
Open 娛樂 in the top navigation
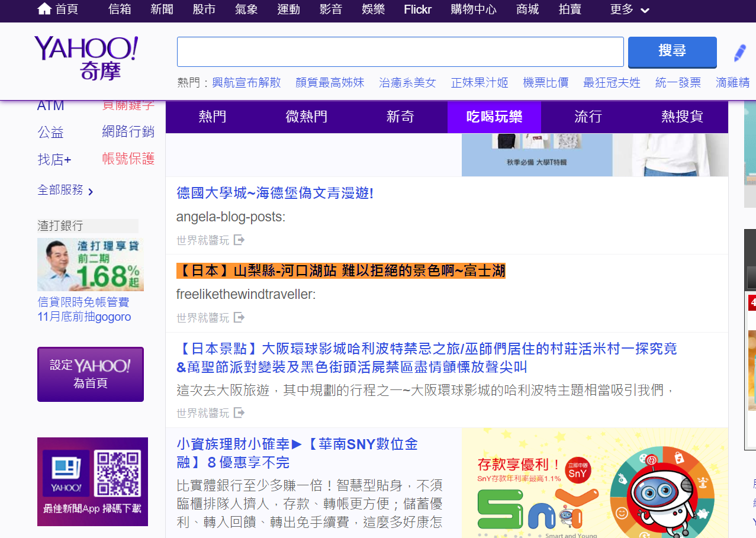(x=374, y=9)
